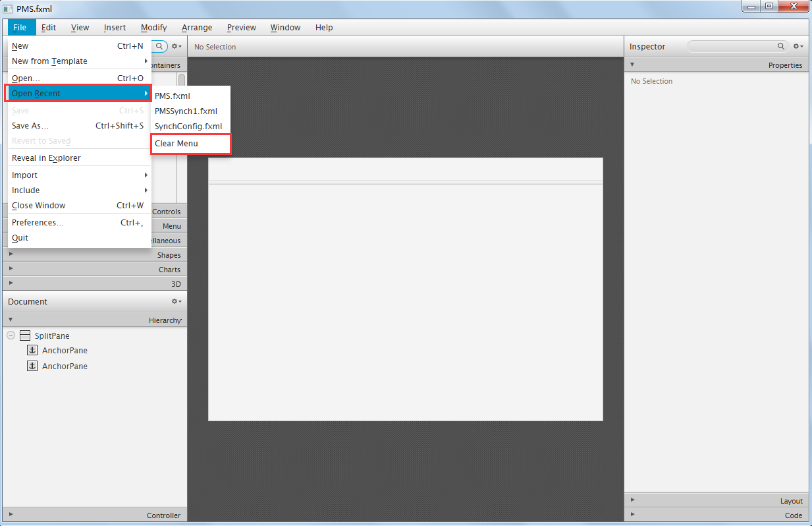Click the Scene Builder title bar icon

coord(7,9)
